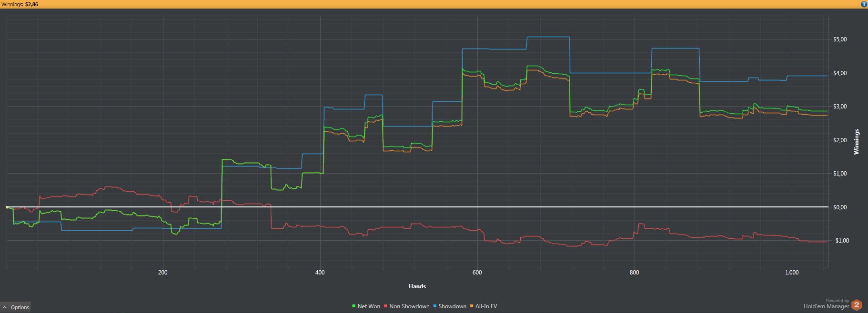Click the Hold'em Manager 2 hexagon logo
Image resolution: width=868 pixels, height=313 pixels.
coord(857,304)
